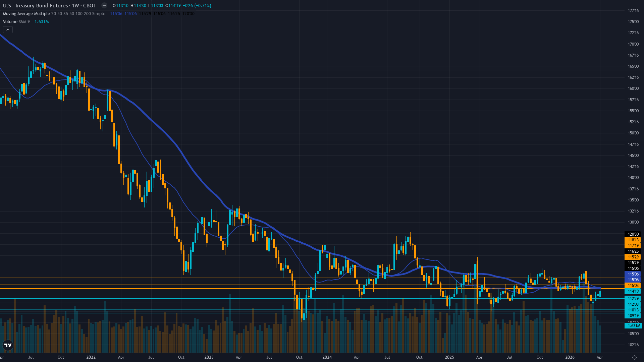Click the 2023 label on the time axis

(x=209, y=357)
